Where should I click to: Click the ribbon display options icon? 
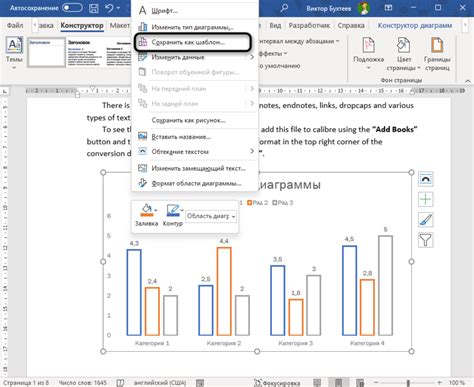tap(388, 8)
